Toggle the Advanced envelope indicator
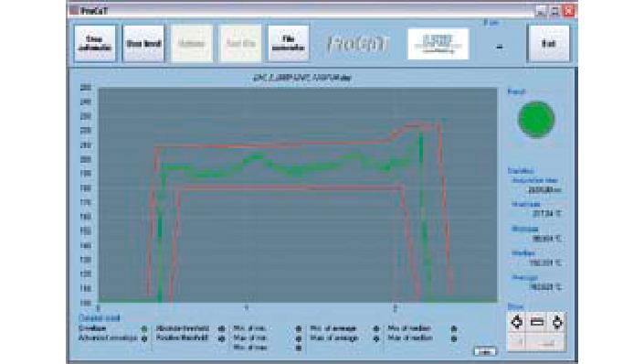The width and height of the screenshot is (644, 364). [x=144, y=338]
